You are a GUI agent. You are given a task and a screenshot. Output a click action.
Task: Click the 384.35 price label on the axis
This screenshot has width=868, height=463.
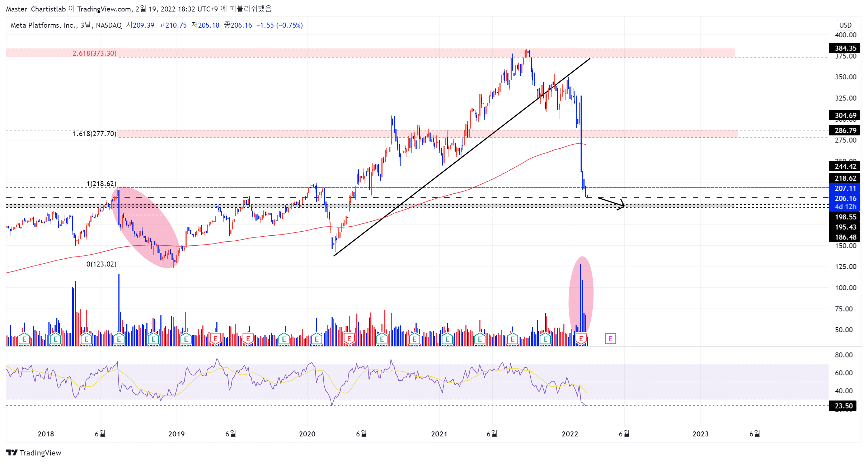click(845, 48)
